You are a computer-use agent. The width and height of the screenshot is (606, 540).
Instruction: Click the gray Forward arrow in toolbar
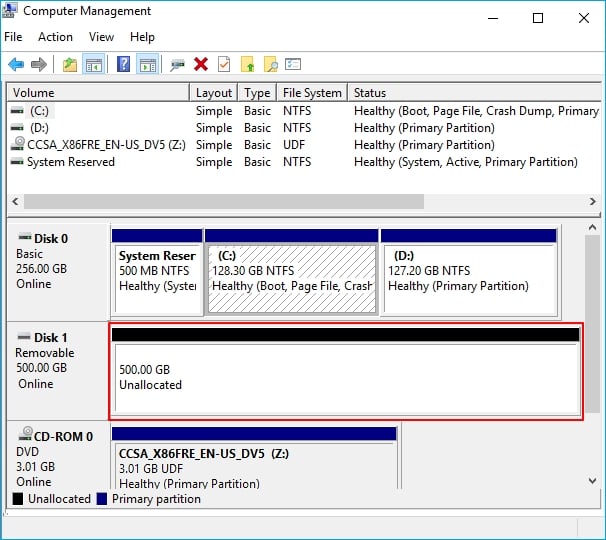click(39, 64)
